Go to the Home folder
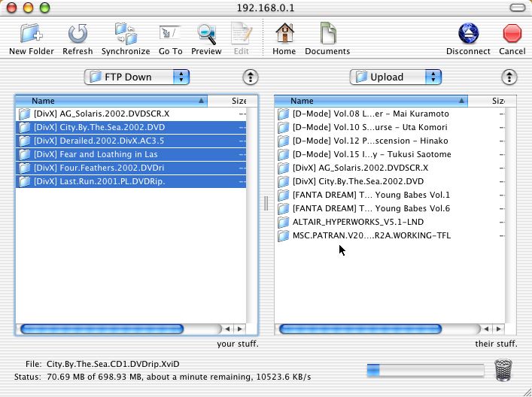This screenshot has width=532, height=397. tap(284, 35)
